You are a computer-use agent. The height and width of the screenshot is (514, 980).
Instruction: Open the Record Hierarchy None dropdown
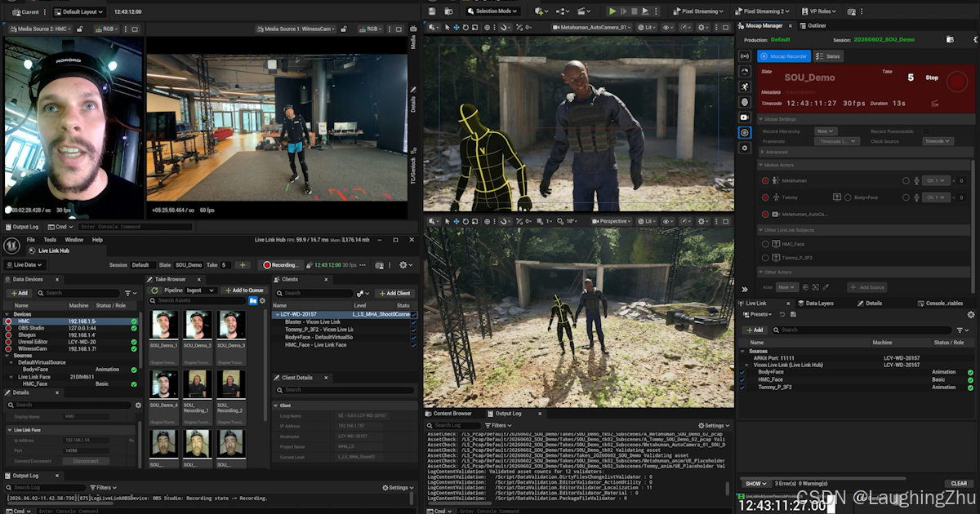[826, 131]
